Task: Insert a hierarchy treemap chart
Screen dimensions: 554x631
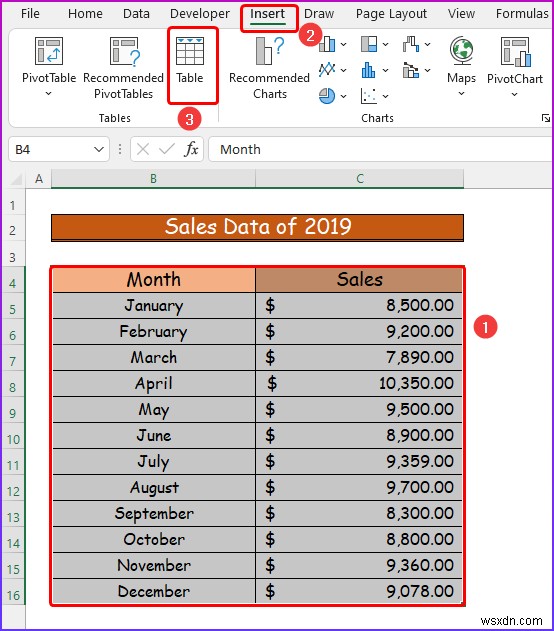Action: click(x=369, y=44)
